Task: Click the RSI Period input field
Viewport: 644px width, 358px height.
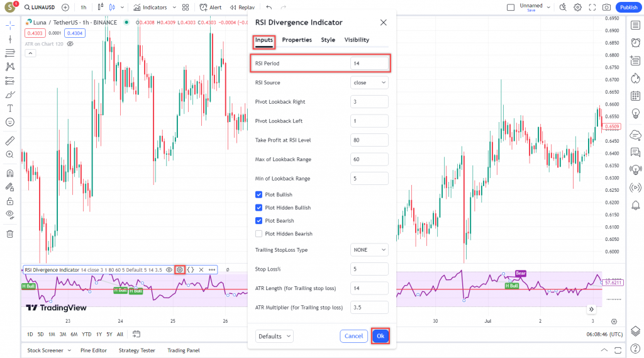Action: coord(369,64)
